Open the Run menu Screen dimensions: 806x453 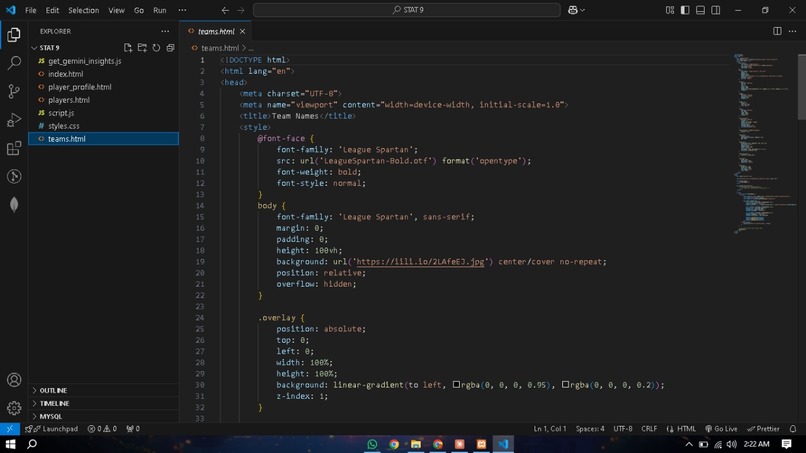(160, 10)
